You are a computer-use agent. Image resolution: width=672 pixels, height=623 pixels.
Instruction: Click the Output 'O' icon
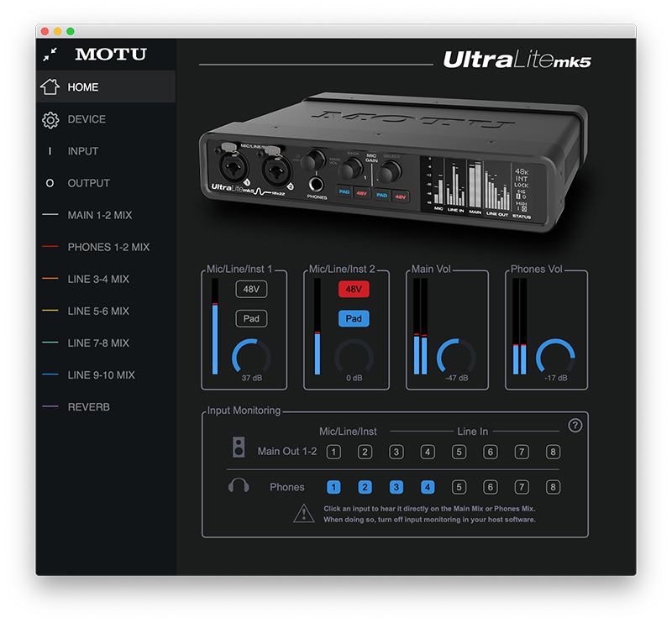(50, 183)
